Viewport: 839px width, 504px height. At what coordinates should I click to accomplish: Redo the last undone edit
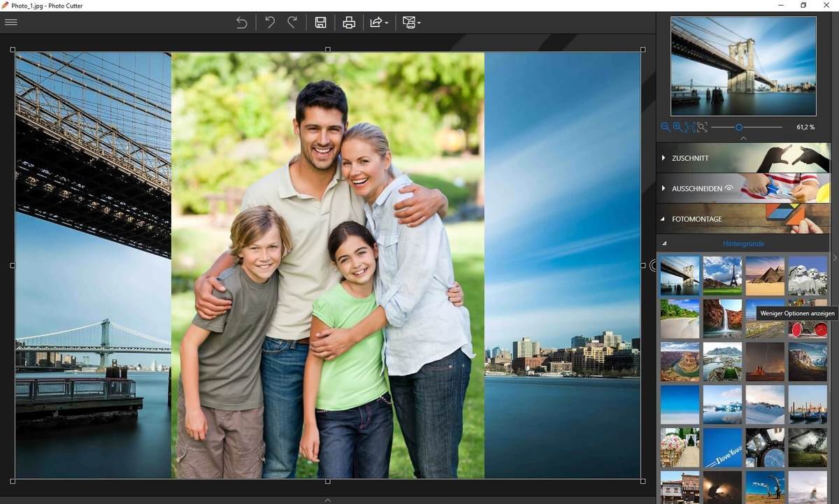(292, 22)
